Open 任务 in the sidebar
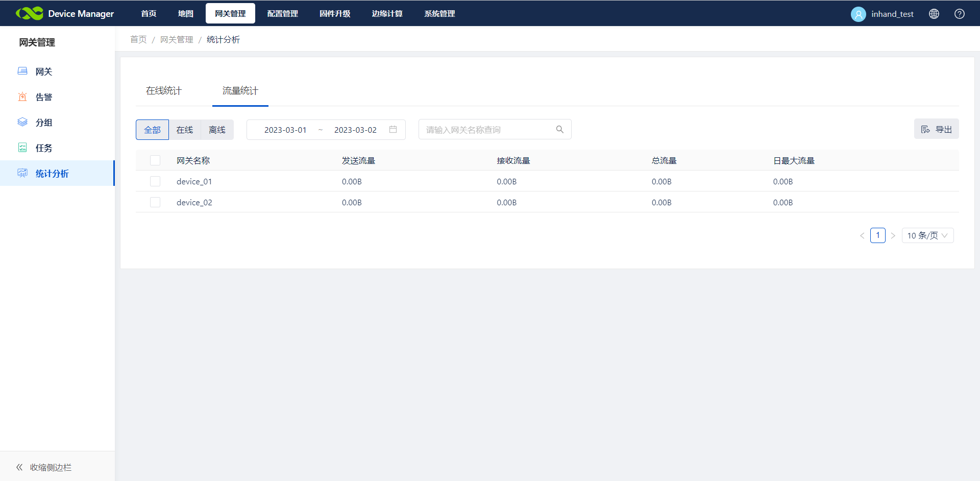The width and height of the screenshot is (980, 481). pos(57,148)
